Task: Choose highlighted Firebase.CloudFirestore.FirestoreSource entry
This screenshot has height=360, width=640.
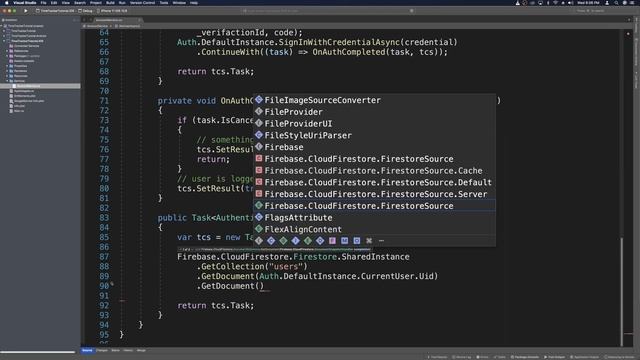Action: [x=375, y=206]
